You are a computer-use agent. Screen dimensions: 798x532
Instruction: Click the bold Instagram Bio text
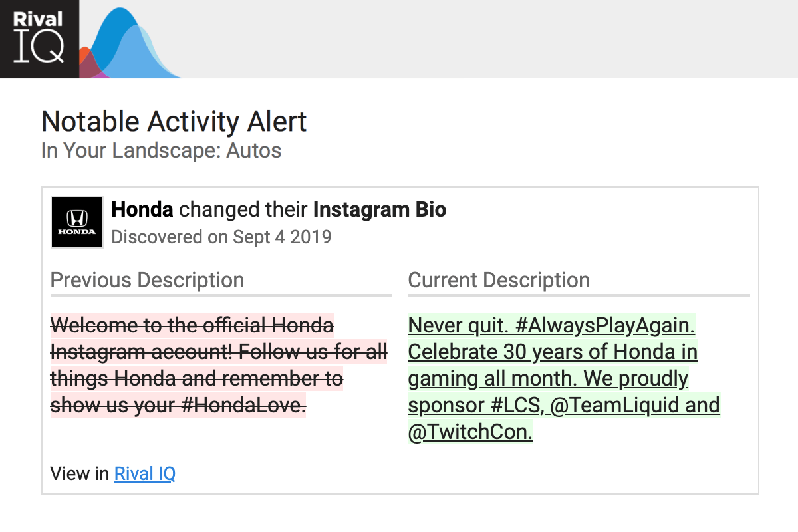click(380, 209)
